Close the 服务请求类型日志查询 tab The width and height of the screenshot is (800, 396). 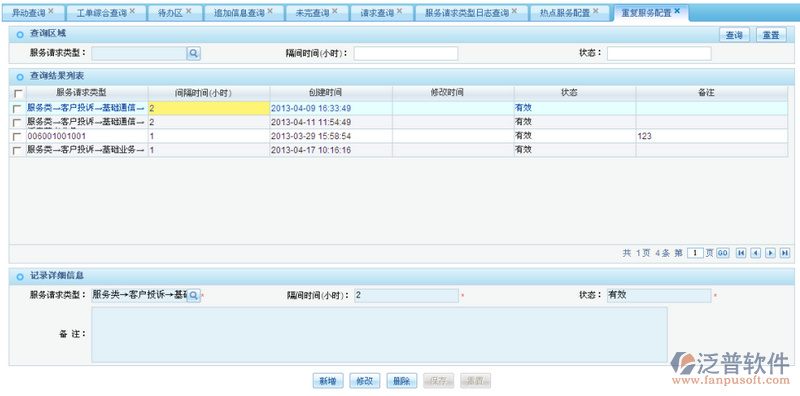pyautogui.click(x=514, y=11)
